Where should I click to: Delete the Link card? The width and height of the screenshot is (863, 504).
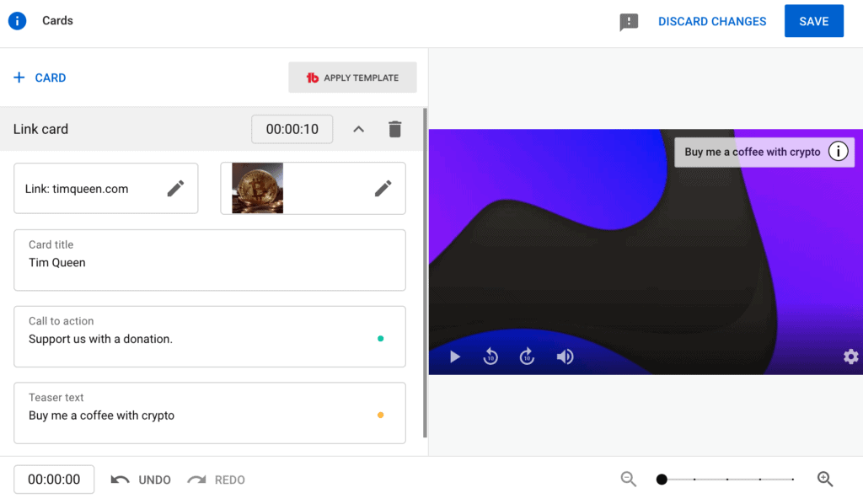(394, 129)
